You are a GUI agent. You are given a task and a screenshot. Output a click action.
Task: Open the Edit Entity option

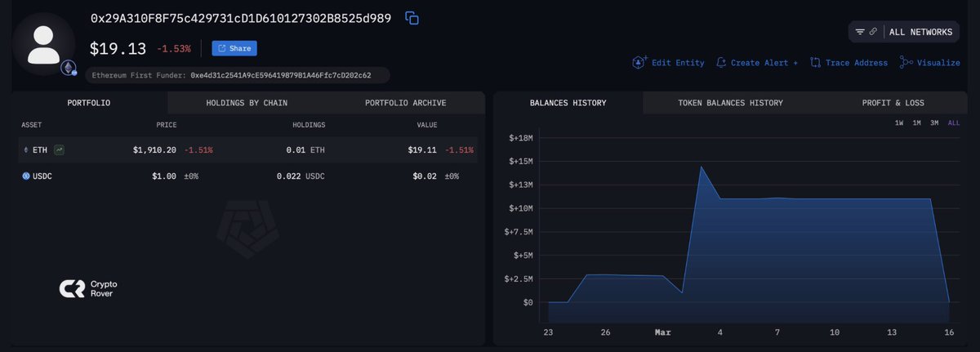pyautogui.click(x=668, y=62)
